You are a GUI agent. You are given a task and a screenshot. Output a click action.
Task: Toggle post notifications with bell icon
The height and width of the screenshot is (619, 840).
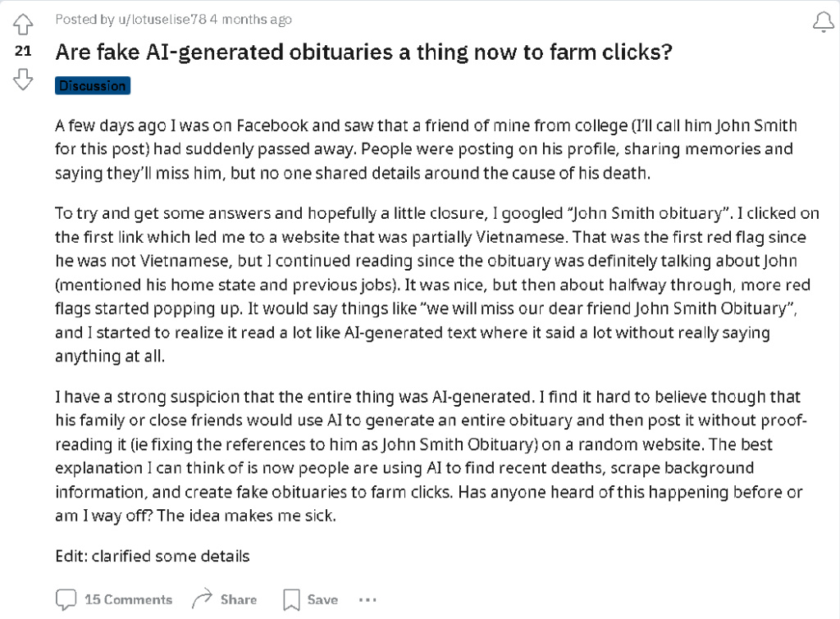tap(823, 22)
